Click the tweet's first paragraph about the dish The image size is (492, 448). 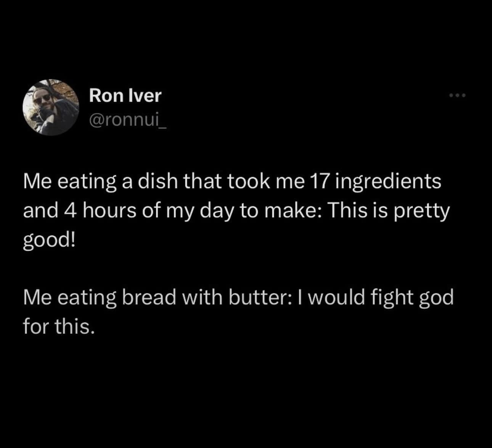point(236,211)
